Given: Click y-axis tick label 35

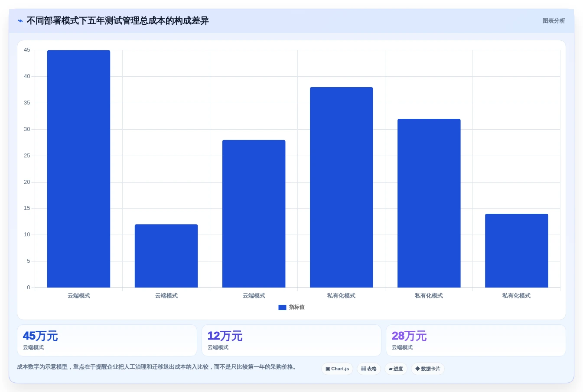Looking at the screenshot, I should pos(27,103).
